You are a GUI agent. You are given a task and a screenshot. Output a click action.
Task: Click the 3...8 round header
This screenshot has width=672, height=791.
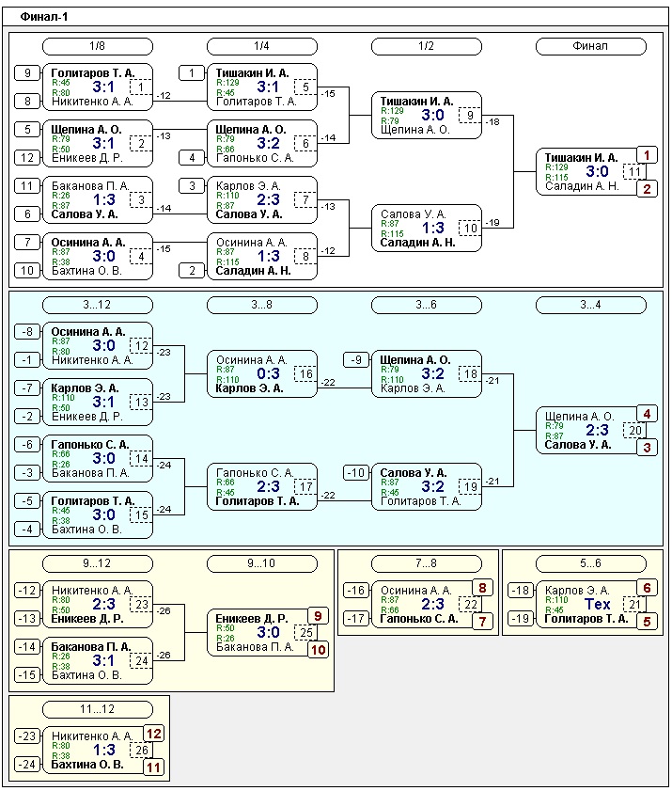(x=261, y=305)
